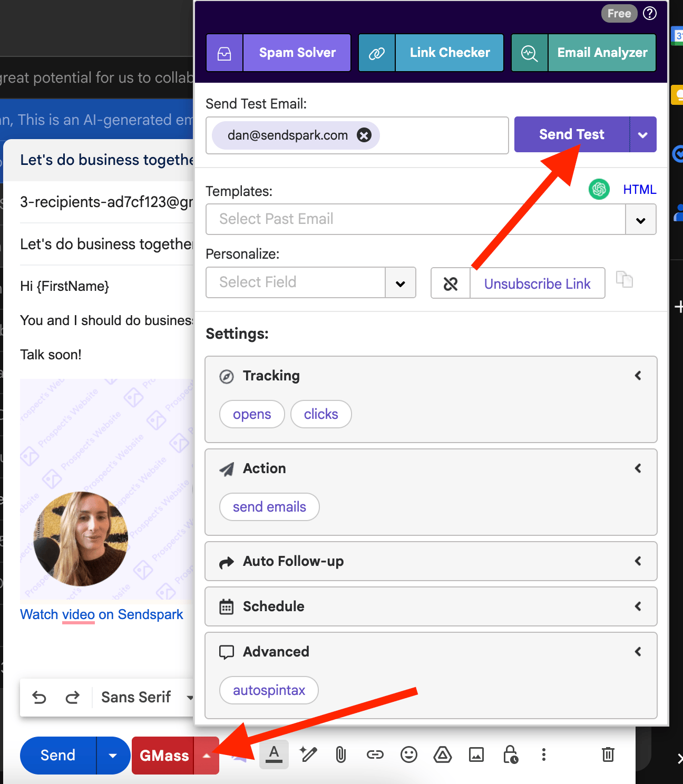683x784 pixels.
Task: Open the HTML editor link
Action: click(639, 190)
